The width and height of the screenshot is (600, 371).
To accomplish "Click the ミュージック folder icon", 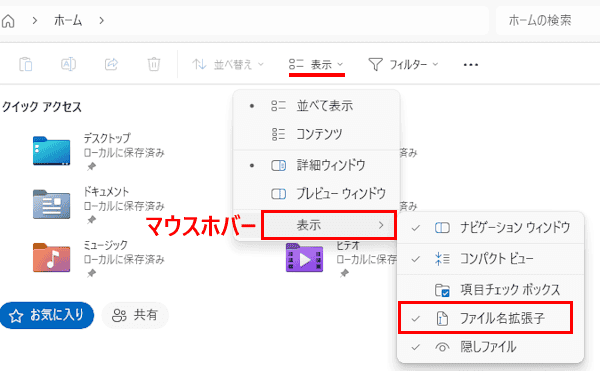I will [51, 258].
